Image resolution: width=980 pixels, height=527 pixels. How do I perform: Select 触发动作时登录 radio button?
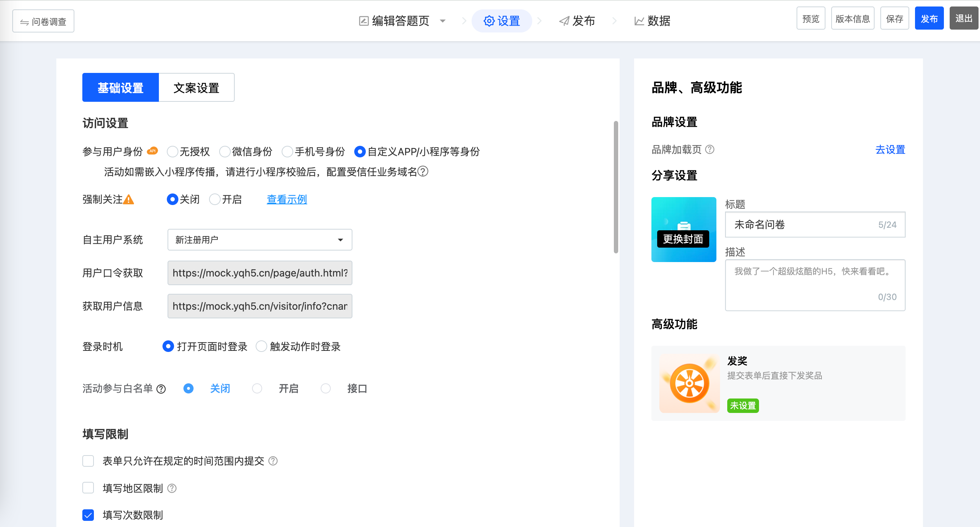[261, 347]
